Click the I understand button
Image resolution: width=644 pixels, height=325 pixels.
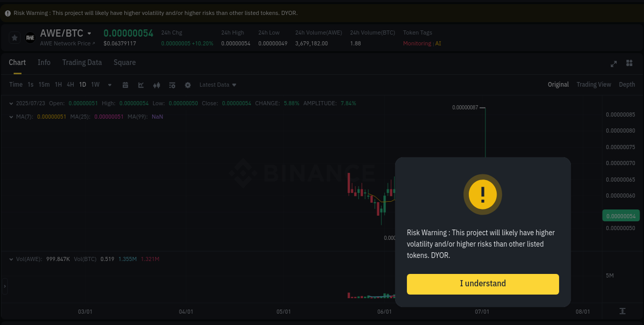482,284
